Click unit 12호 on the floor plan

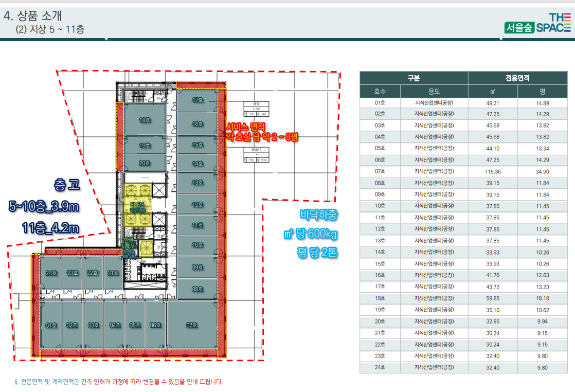pyautogui.click(x=197, y=205)
